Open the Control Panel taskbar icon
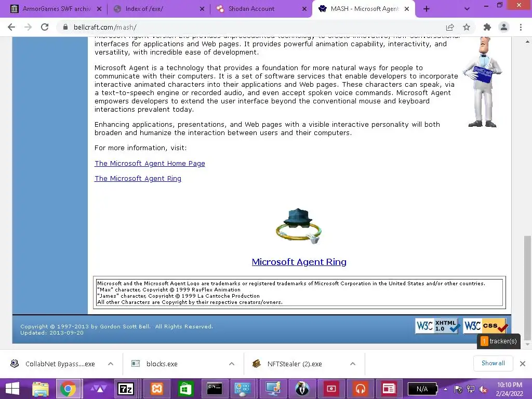The height and width of the screenshot is (399, 532). tap(242, 389)
